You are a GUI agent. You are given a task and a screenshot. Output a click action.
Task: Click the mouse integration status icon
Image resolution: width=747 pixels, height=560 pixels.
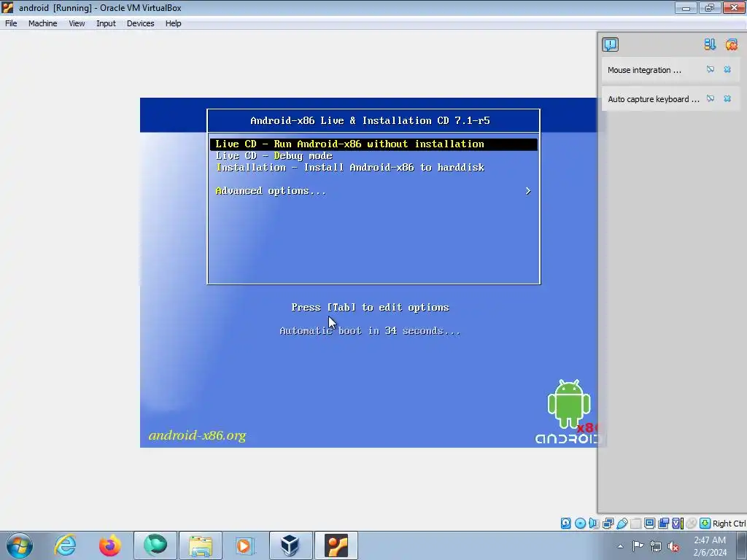tap(691, 524)
